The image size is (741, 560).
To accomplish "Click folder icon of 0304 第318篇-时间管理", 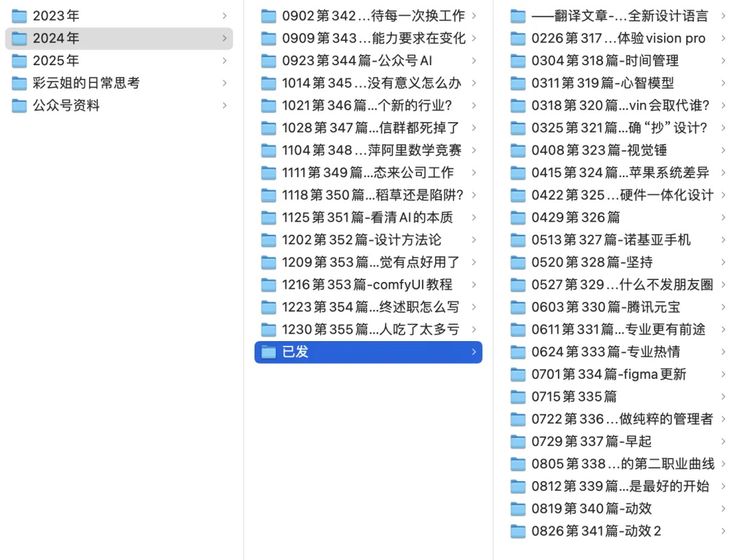I will click(518, 61).
